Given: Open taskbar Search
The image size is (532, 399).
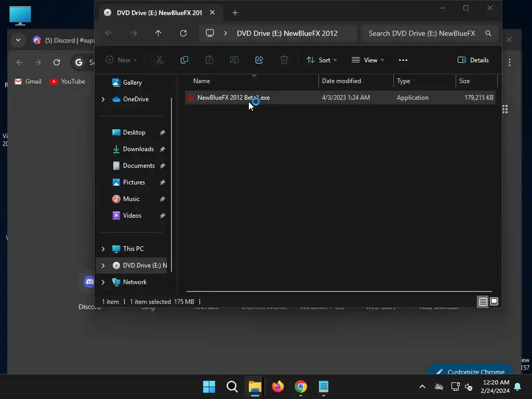Looking at the screenshot, I should click(x=232, y=387).
